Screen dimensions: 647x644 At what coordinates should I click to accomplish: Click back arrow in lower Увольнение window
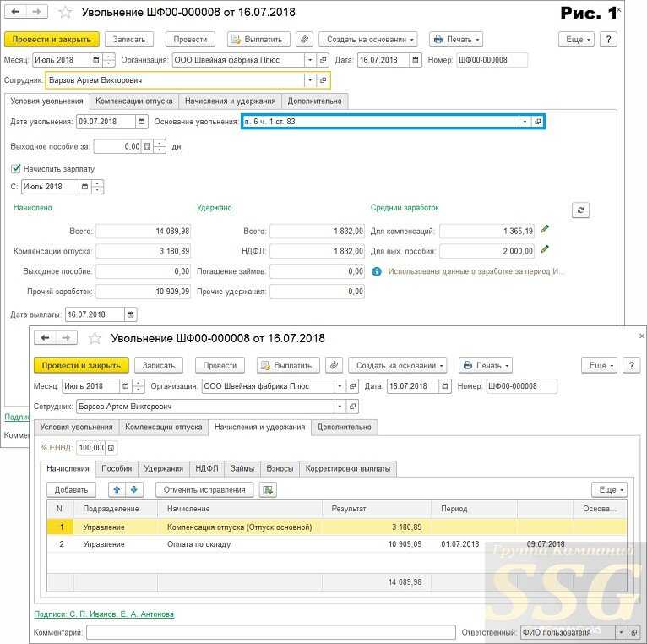tap(46, 338)
